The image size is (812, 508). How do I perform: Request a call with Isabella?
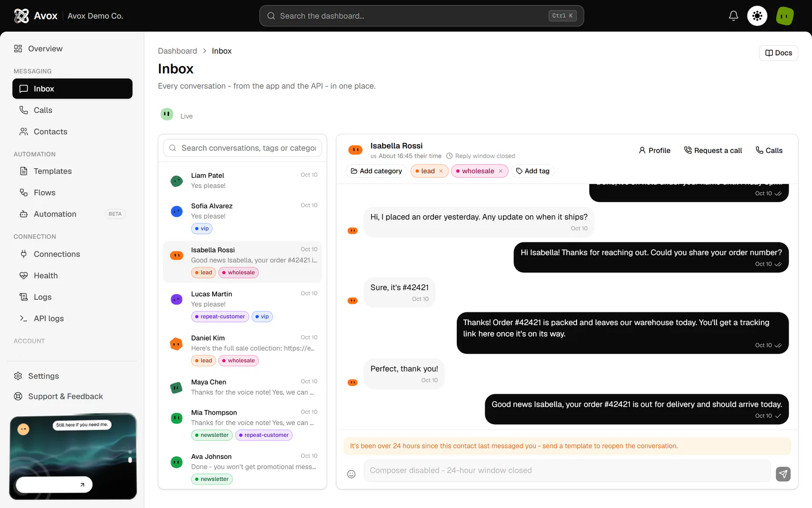(713, 150)
